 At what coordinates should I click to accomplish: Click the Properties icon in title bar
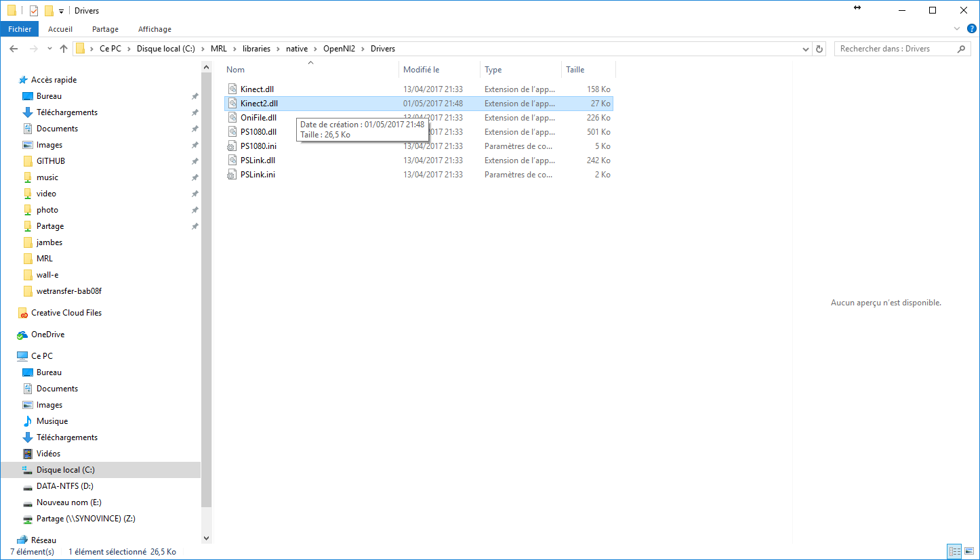34,11
